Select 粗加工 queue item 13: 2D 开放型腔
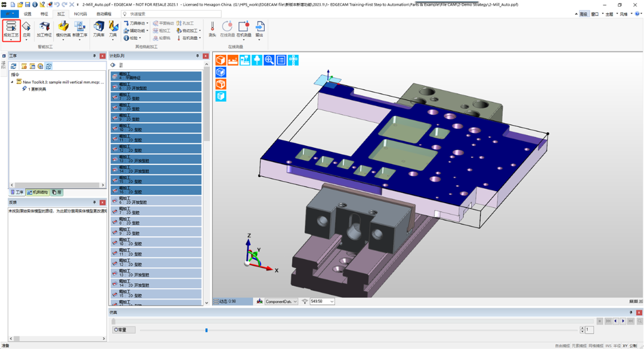 coord(156,159)
